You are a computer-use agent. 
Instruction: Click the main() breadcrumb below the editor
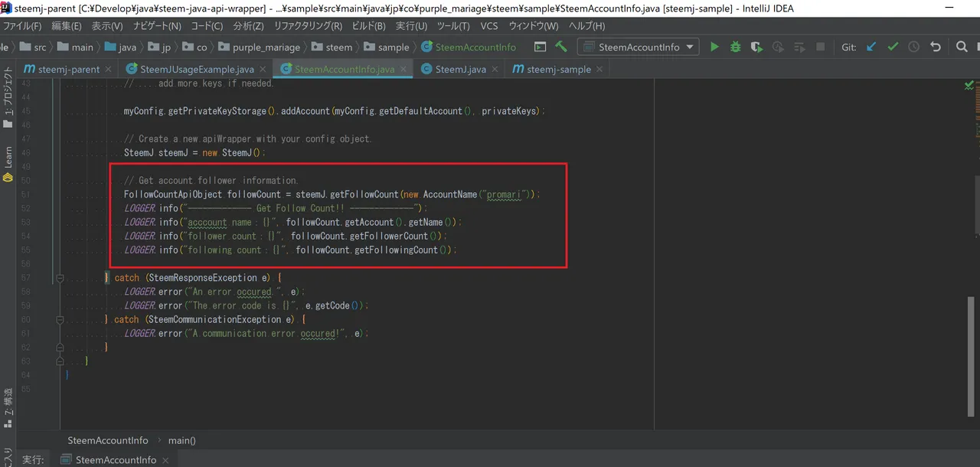click(x=181, y=440)
